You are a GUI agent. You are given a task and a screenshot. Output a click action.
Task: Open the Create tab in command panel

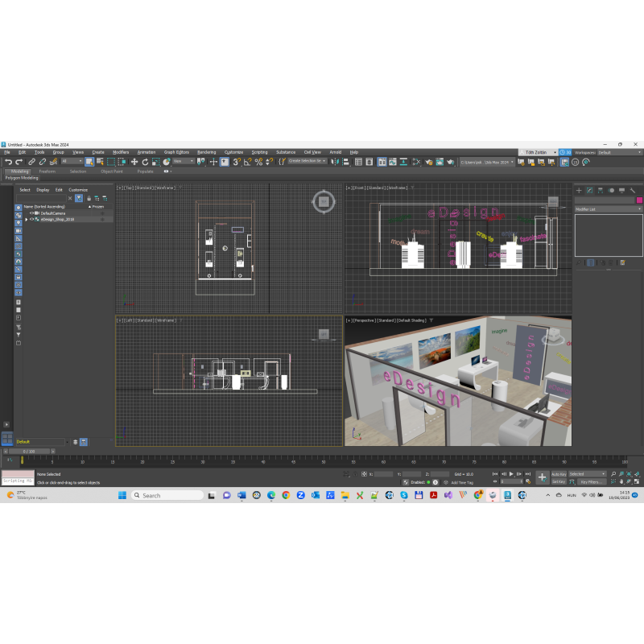click(579, 191)
